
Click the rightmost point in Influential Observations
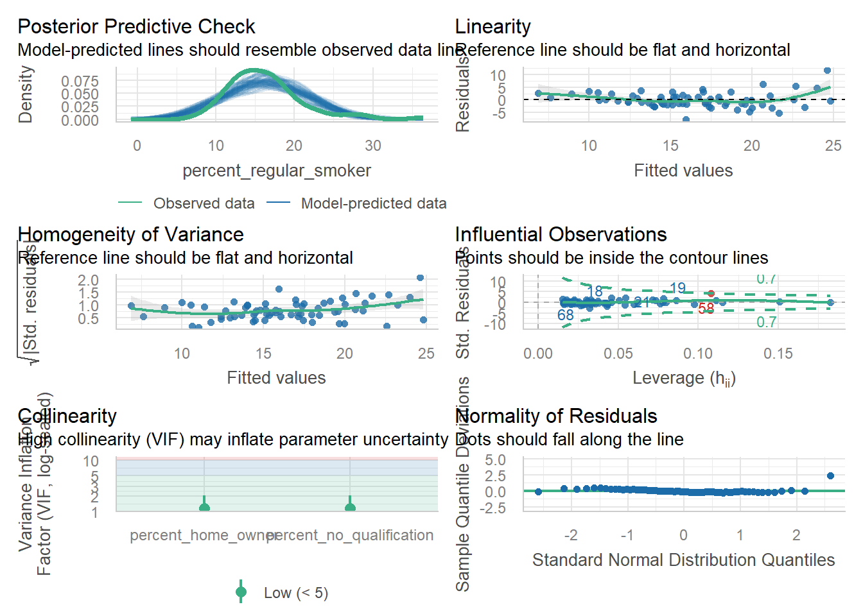[x=830, y=302]
